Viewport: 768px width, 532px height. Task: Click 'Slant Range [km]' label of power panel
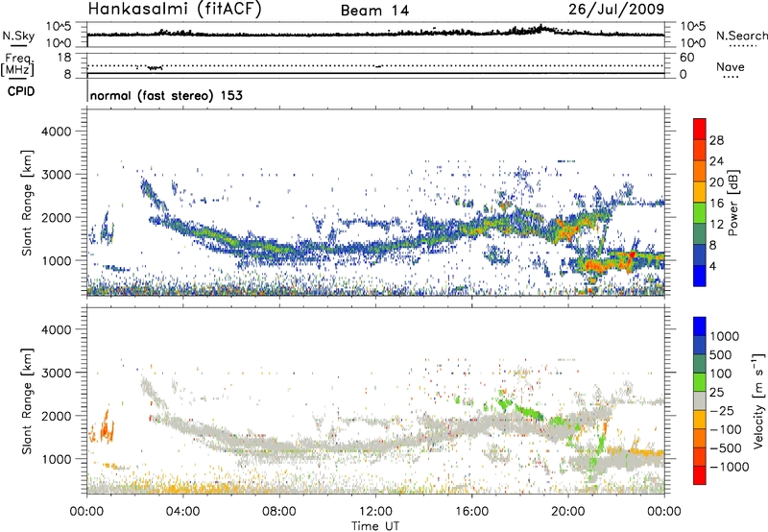coord(27,203)
